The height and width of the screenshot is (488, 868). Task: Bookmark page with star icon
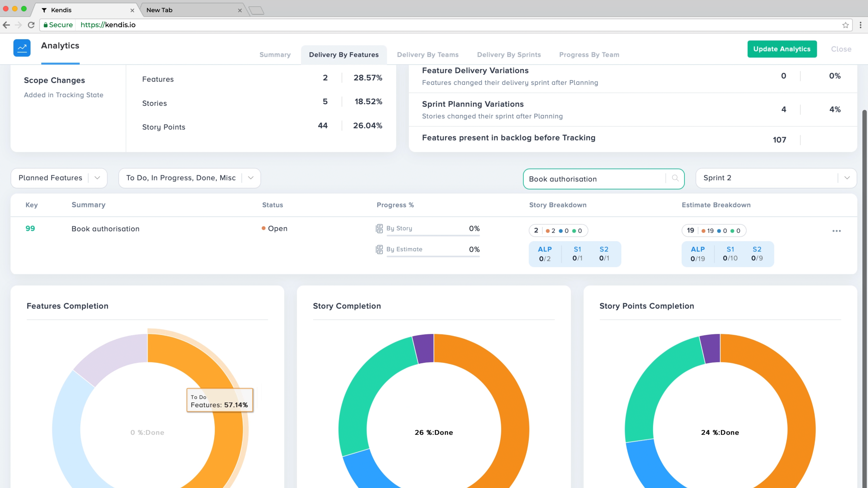(x=845, y=25)
